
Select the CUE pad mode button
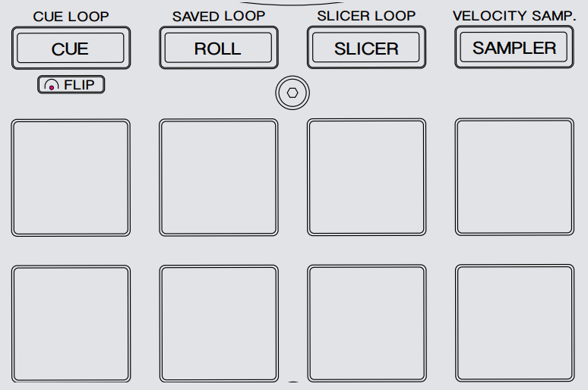[71, 48]
